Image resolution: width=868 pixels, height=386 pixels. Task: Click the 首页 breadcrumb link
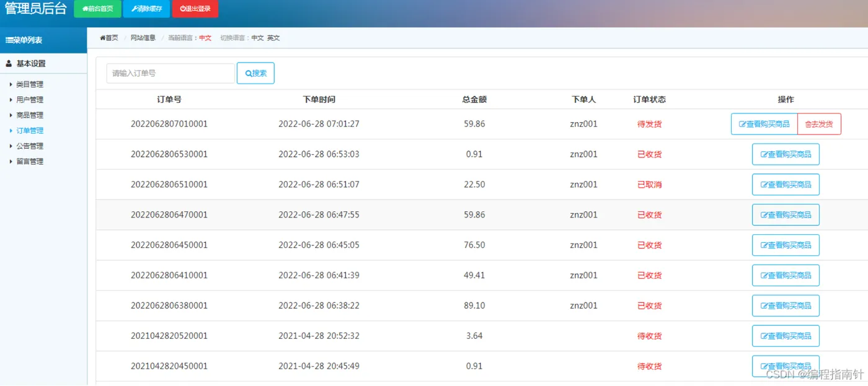click(109, 38)
